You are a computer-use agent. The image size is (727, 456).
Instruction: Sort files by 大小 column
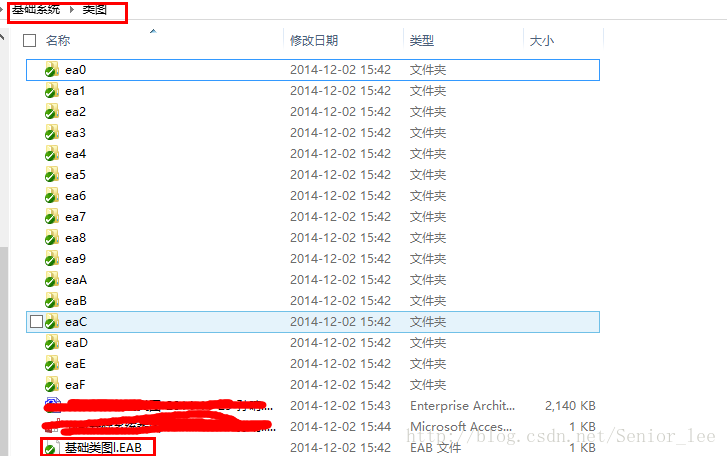tap(563, 41)
